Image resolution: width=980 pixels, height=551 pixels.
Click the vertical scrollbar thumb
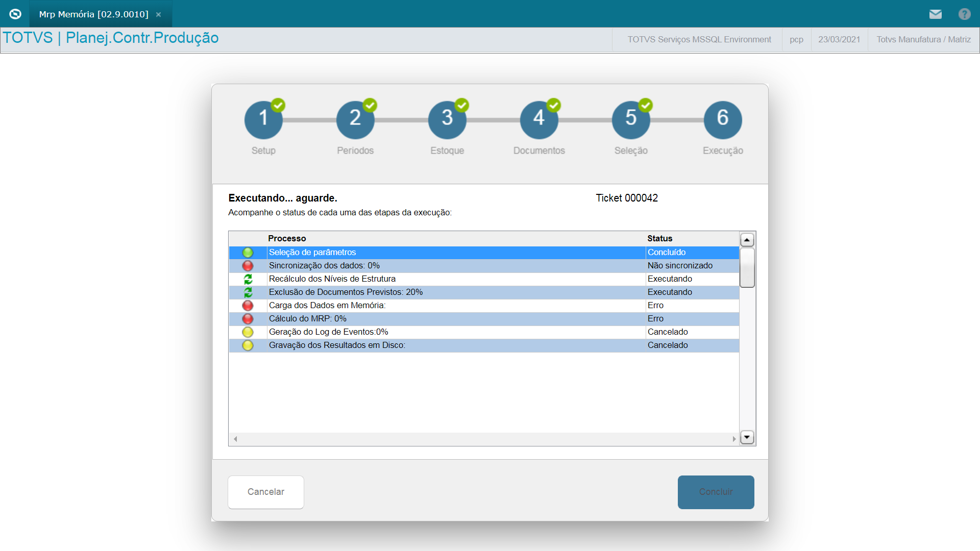pos(747,268)
